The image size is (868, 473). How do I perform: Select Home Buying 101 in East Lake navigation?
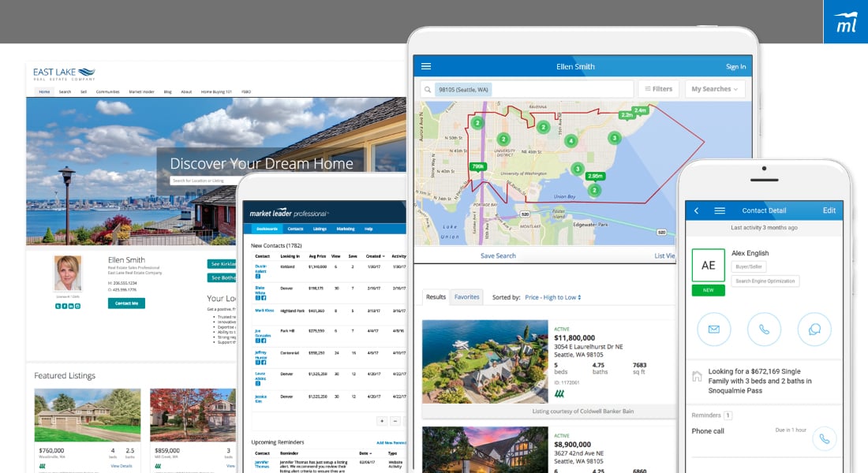[216, 91]
